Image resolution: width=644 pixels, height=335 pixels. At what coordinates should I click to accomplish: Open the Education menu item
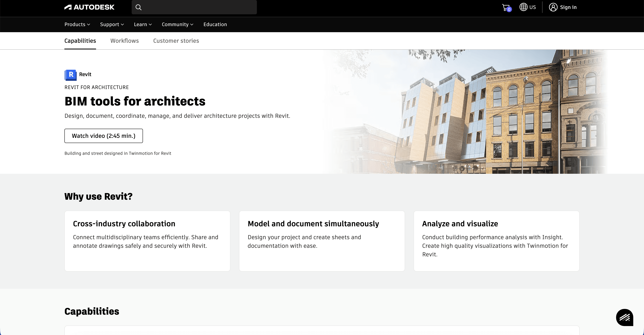click(x=215, y=24)
